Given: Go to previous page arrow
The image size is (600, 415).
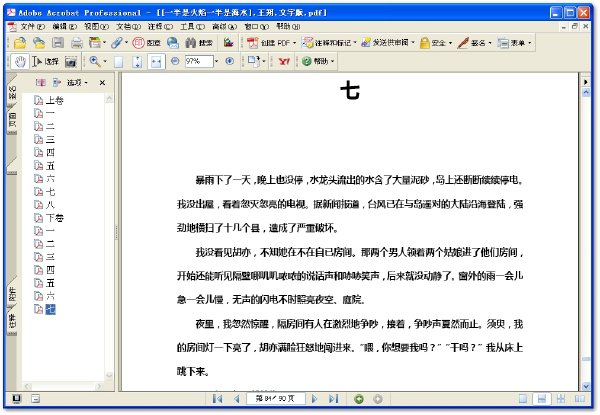Looking at the screenshot, I should click(x=236, y=399).
